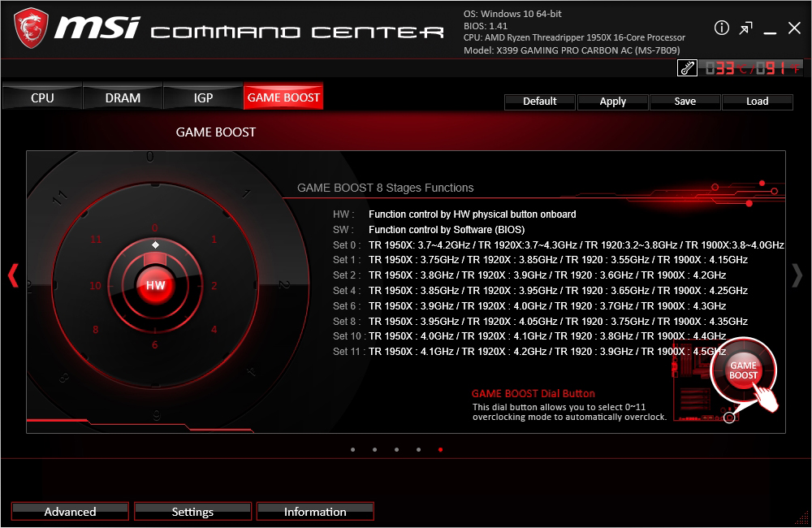Select the first page indicator dot
Image resolution: width=812 pixels, height=528 pixels.
[352, 450]
